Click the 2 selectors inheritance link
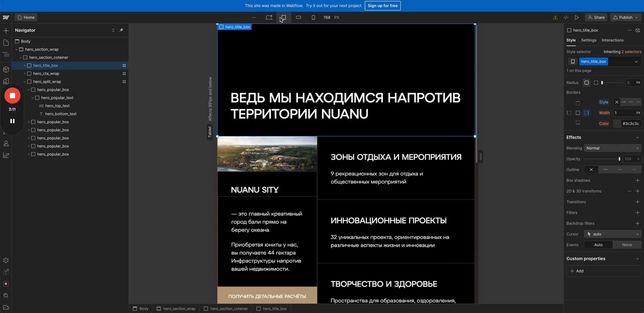This screenshot has width=644, height=313. [x=631, y=52]
